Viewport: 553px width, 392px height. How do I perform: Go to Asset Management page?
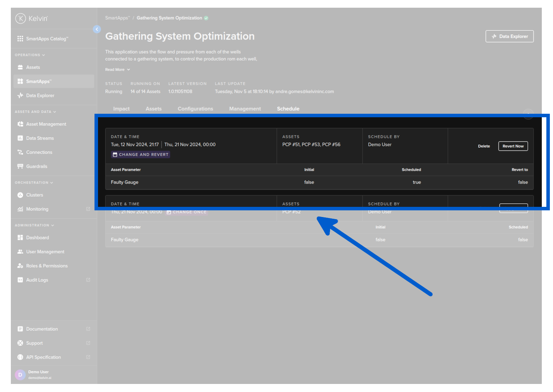pyautogui.click(x=46, y=124)
